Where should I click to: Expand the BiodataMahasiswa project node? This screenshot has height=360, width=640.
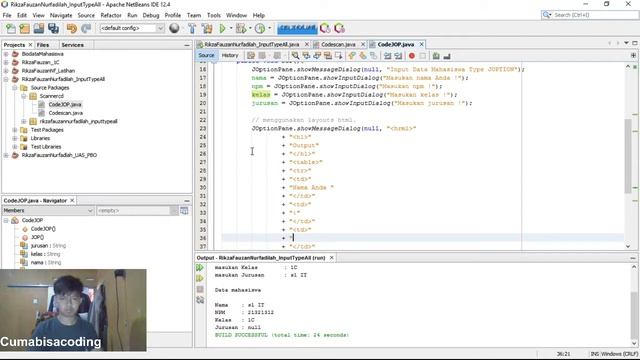[x=6, y=54]
